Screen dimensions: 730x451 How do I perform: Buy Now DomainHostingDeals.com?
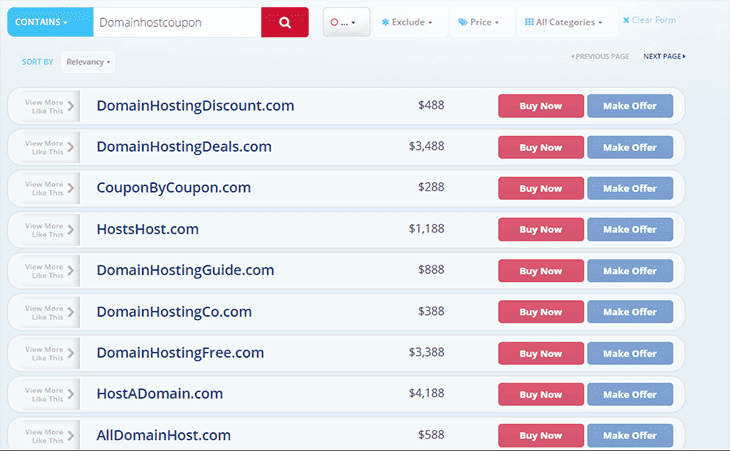tap(541, 147)
